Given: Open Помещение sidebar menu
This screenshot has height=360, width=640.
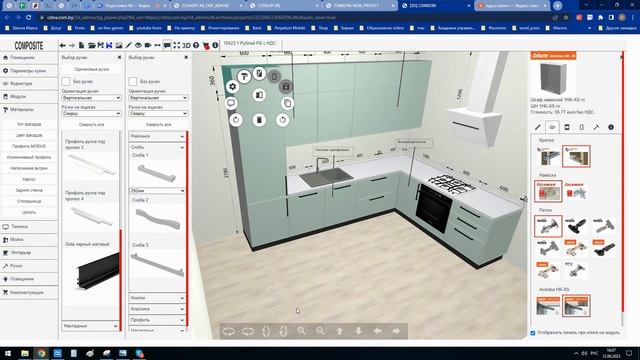Looking at the screenshot, I should point(29,58).
